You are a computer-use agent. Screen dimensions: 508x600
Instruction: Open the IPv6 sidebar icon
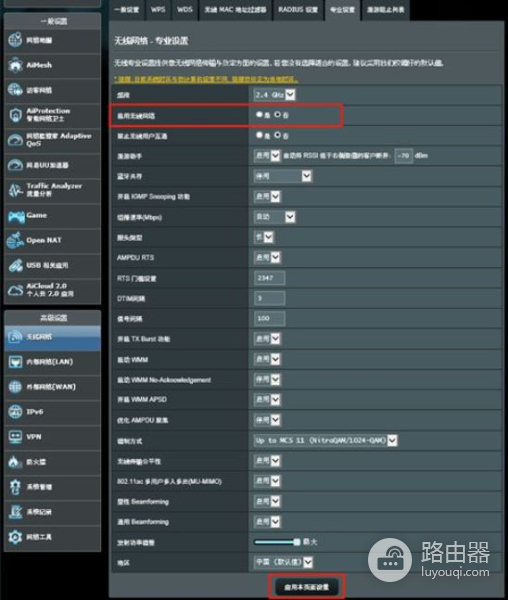(15, 412)
